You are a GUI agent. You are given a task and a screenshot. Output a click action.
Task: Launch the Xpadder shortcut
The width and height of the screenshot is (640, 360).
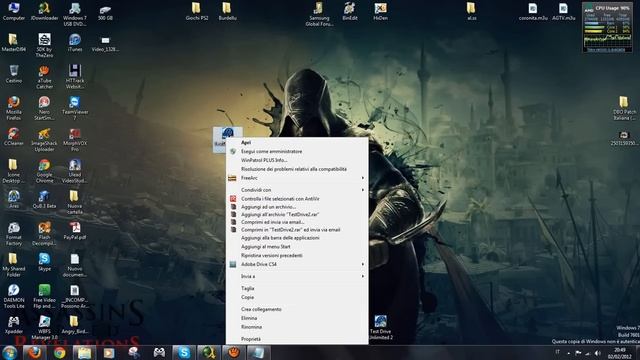pyautogui.click(x=13, y=325)
